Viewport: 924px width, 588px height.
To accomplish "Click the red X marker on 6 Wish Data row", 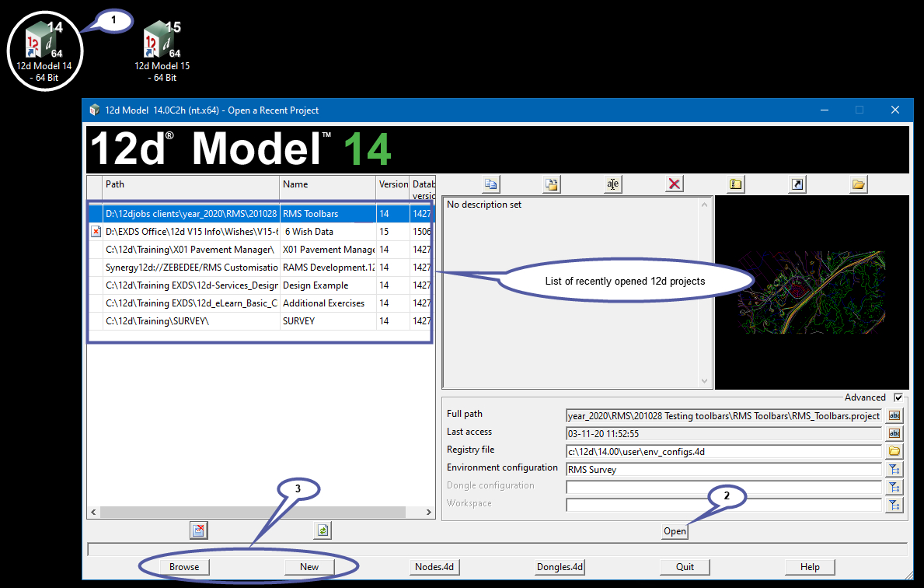I will 96,232.
